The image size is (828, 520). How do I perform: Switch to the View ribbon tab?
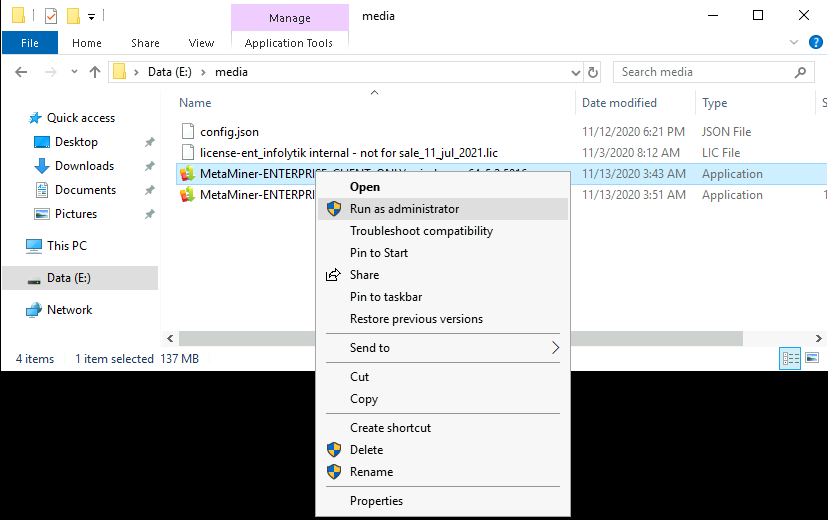[201, 43]
